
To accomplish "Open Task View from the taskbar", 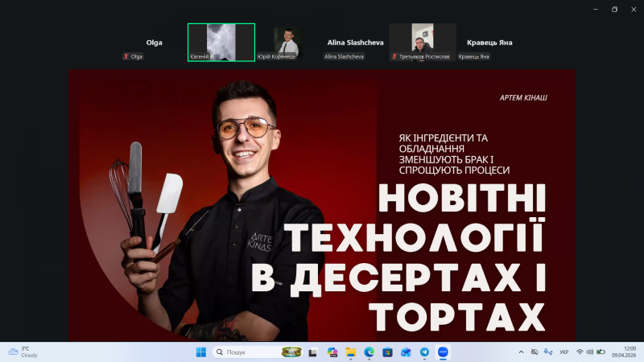I will click(x=312, y=352).
